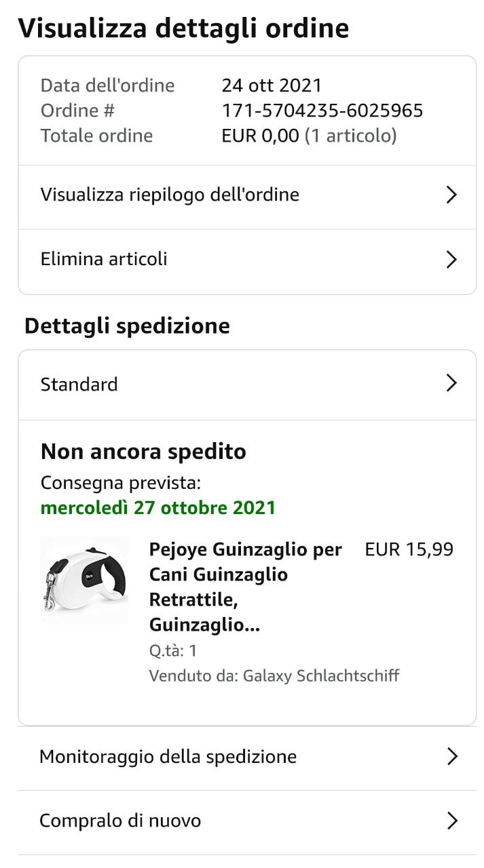
Task: Open Visualizza riepilogo dell'ordine
Action: (x=170, y=195)
